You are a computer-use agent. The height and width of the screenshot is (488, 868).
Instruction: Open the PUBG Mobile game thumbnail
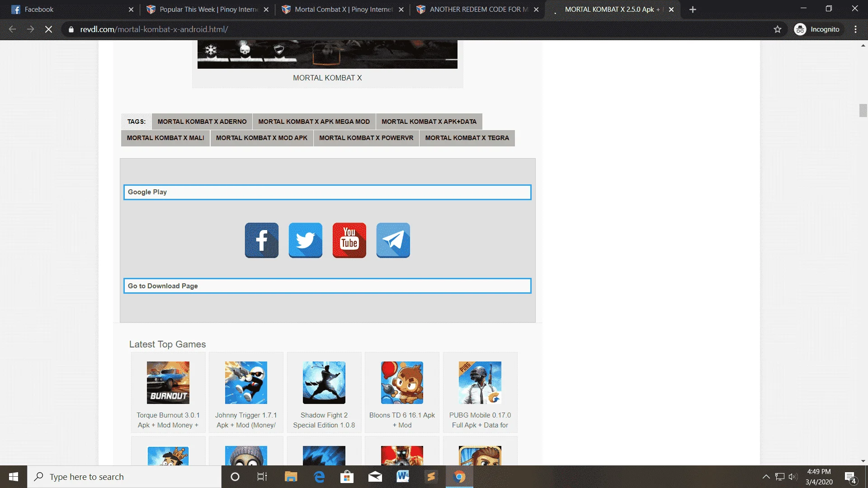[480, 383]
